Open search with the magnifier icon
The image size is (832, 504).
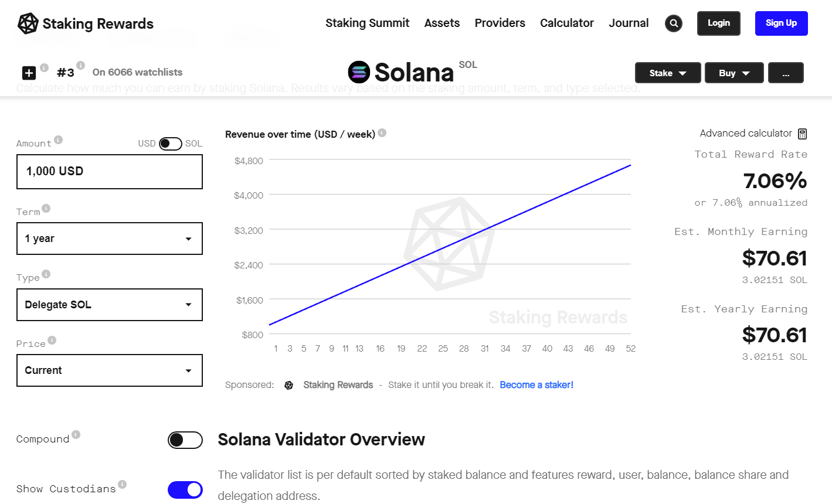pos(674,23)
